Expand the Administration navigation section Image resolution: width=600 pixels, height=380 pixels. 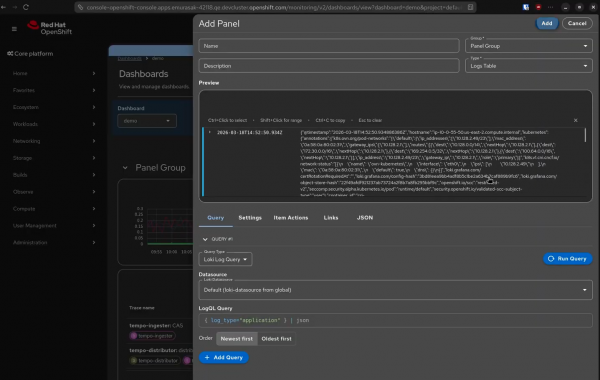(54, 242)
